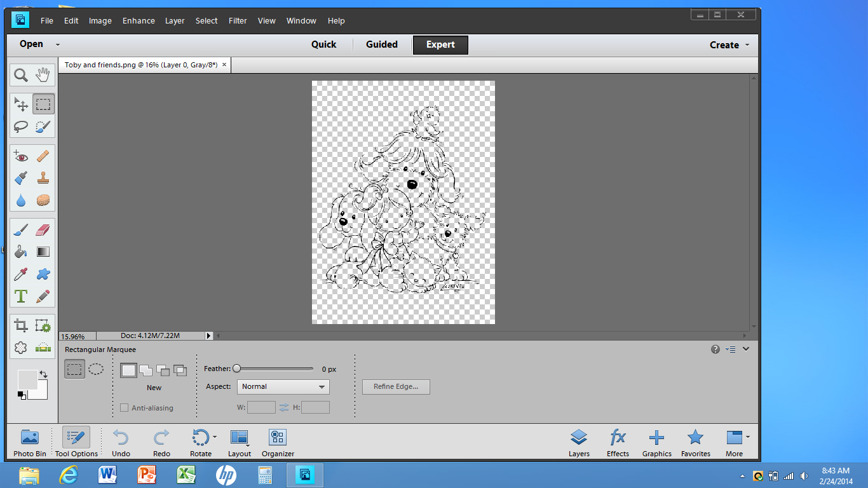Choose rectangular marquee shape in Tool Options
Viewport: 868px width, 488px height.
click(x=74, y=369)
